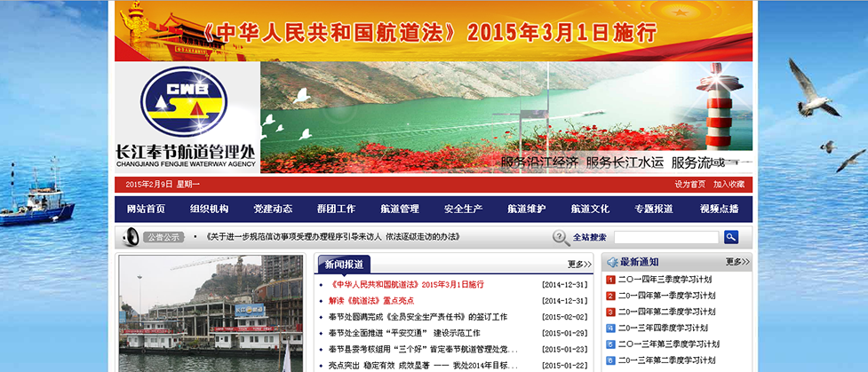Go to the 视频点播 menu item
Viewport: 868px width, 372px height.
click(718, 209)
